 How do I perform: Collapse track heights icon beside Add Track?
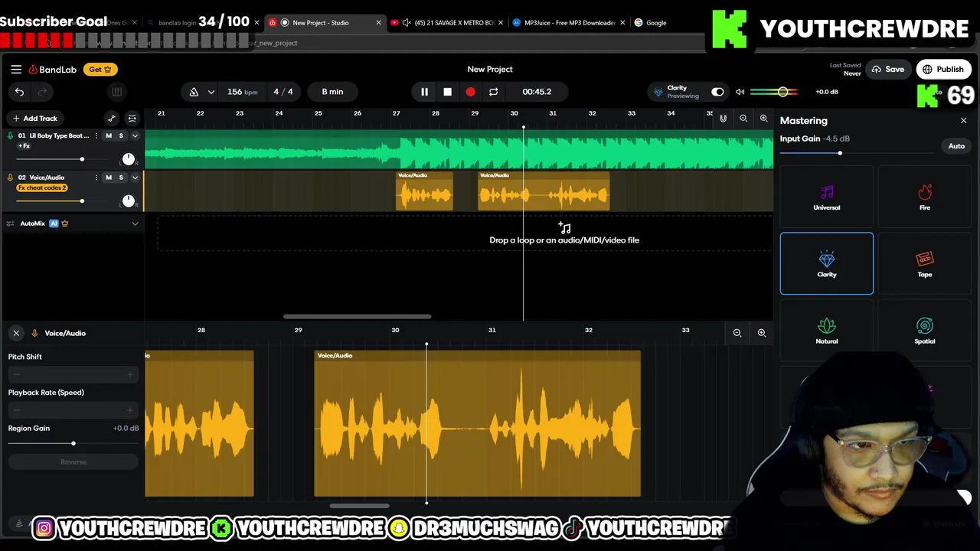click(132, 119)
